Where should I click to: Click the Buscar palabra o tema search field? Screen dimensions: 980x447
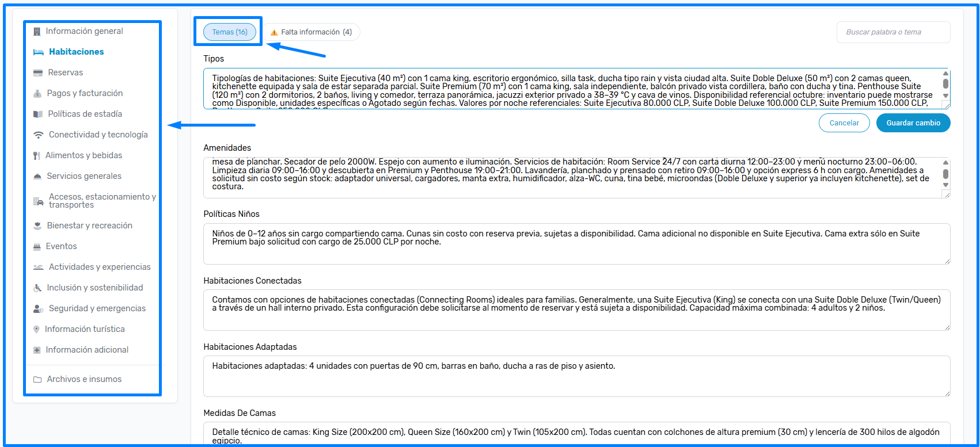click(892, 32)
